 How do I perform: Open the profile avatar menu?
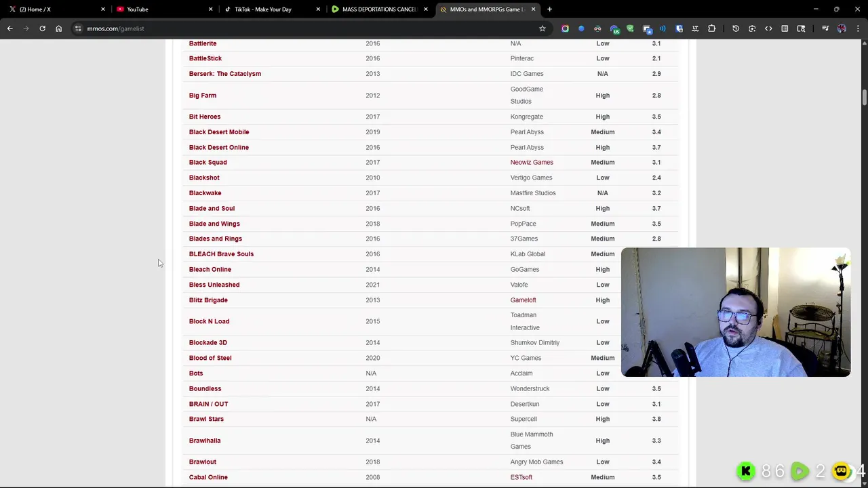pyautogui.click(x=842, y=28)
